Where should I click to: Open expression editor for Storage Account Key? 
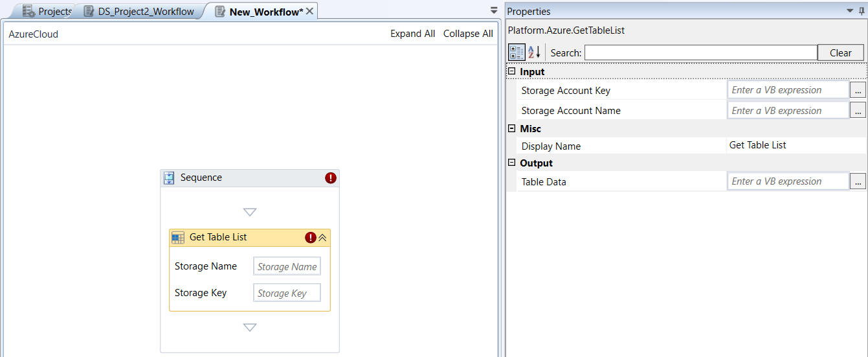click(x=858, y=90)
